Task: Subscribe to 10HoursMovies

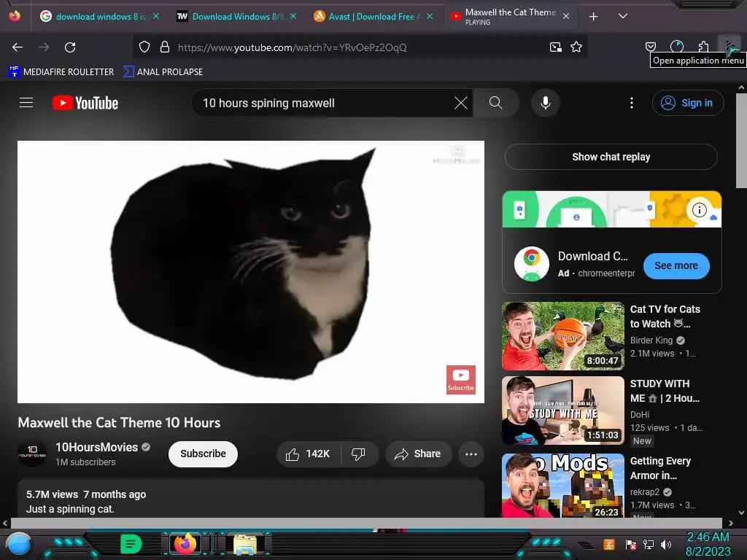Action: point(203,454)
